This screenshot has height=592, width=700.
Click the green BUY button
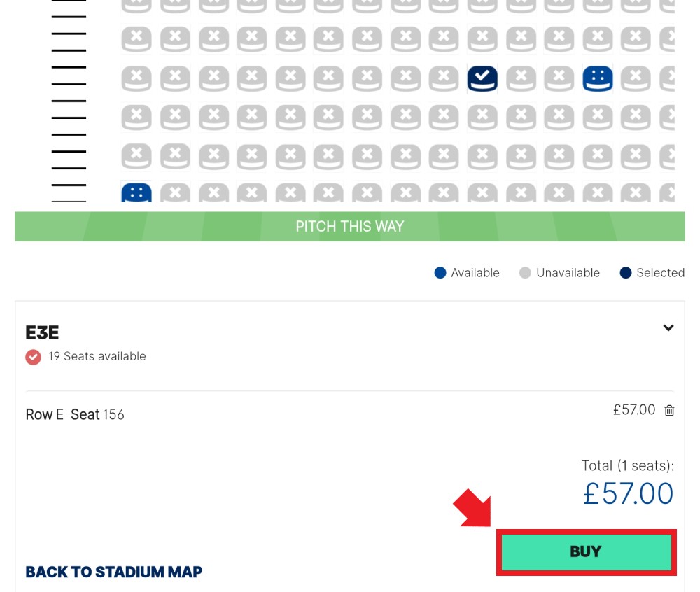pyautogui.click(x=586, y=552)
